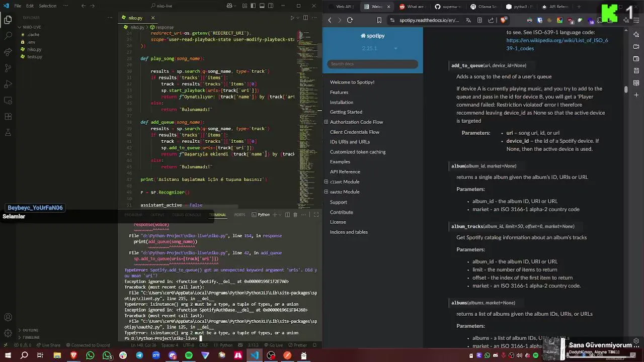Switch to the Ollama browser tab
Viewport: 644px width, 362px height.
coord(484,7)
